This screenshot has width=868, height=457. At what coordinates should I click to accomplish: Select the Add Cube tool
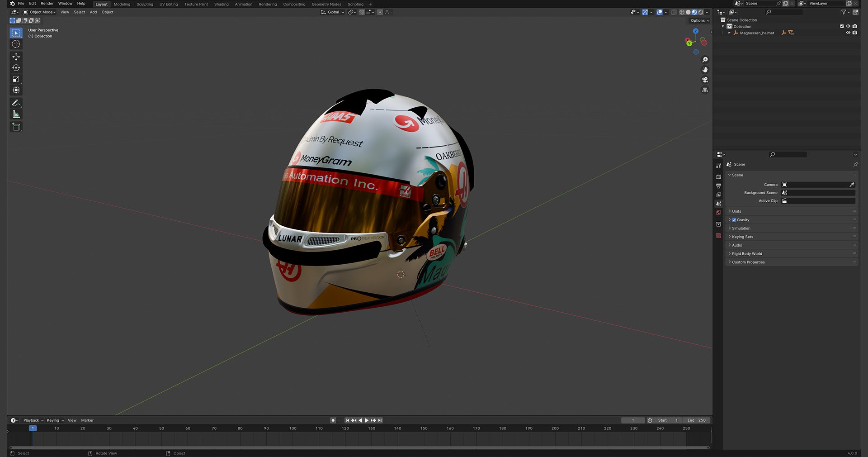[16, 127]
